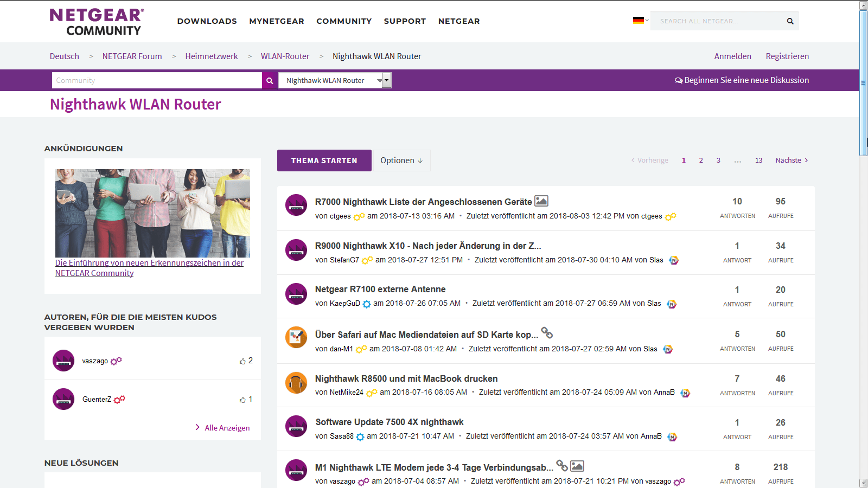Open the Nighthawk WLAN Router scope dropdown
The image size is (868, 488).
pyautogui.click(x=335, y=80)
